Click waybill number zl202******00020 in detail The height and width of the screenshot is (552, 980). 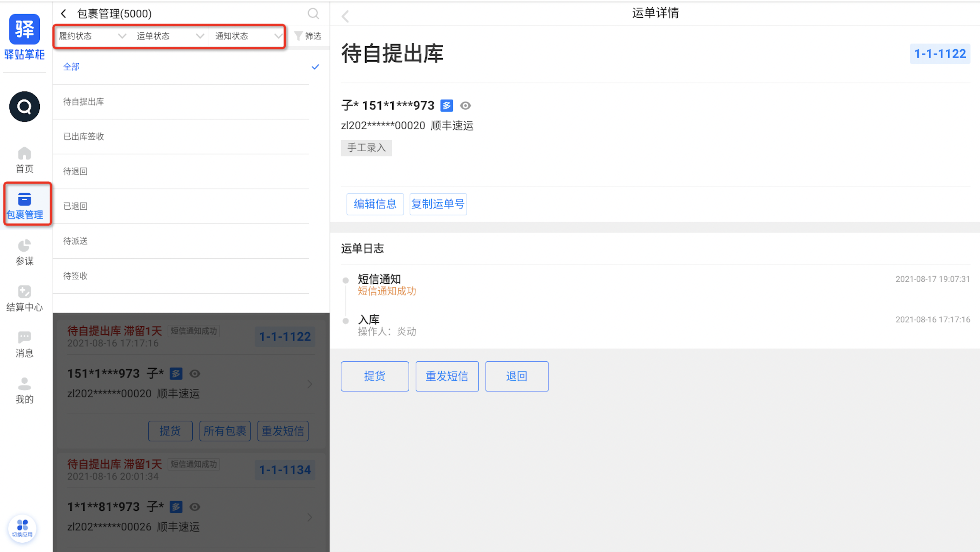tap(383, 125)
